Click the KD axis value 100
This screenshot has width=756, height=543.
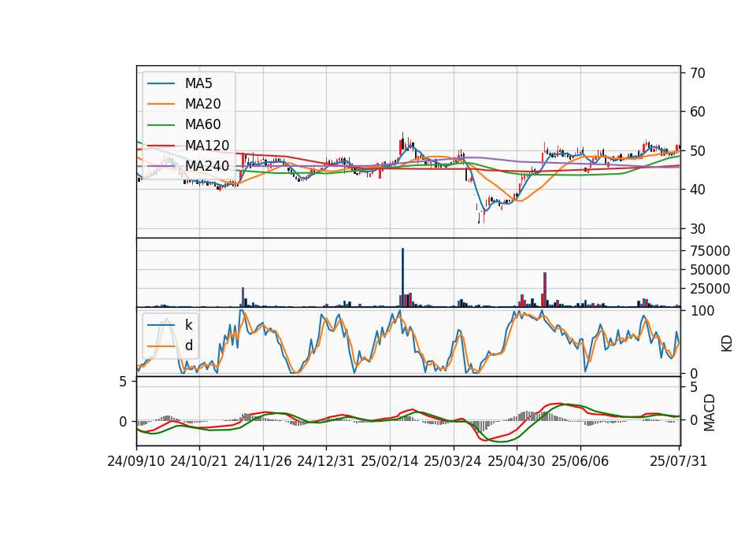click(x=702, y=311)
